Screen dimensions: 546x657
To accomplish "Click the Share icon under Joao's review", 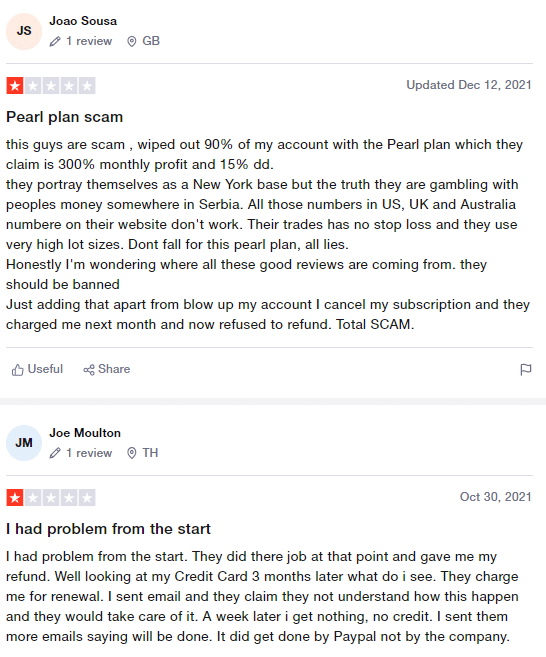I will click(x=89, y=370).
